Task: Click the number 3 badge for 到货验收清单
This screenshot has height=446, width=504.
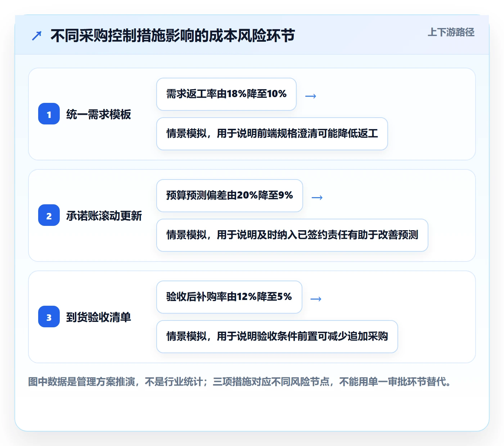Action: (x=49, y=317)
